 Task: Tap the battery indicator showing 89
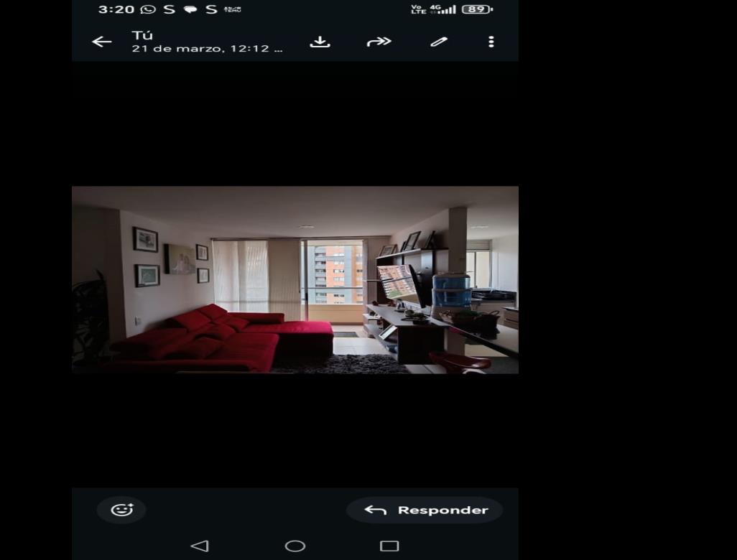(x=477, y=9)
